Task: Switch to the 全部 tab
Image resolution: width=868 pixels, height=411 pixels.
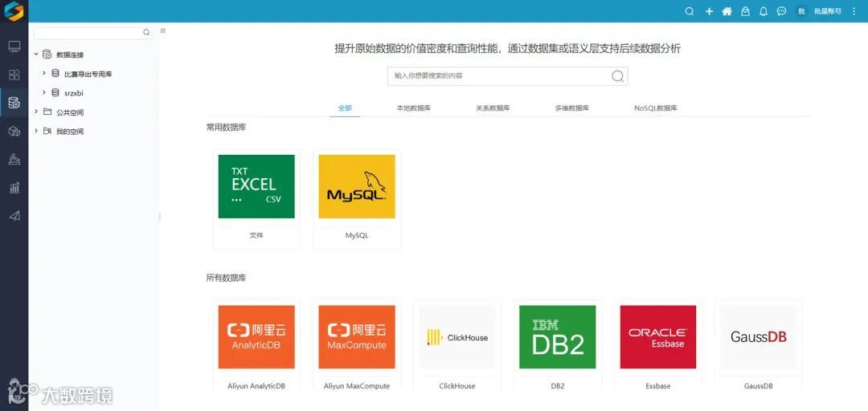Action: coord(345,108)
